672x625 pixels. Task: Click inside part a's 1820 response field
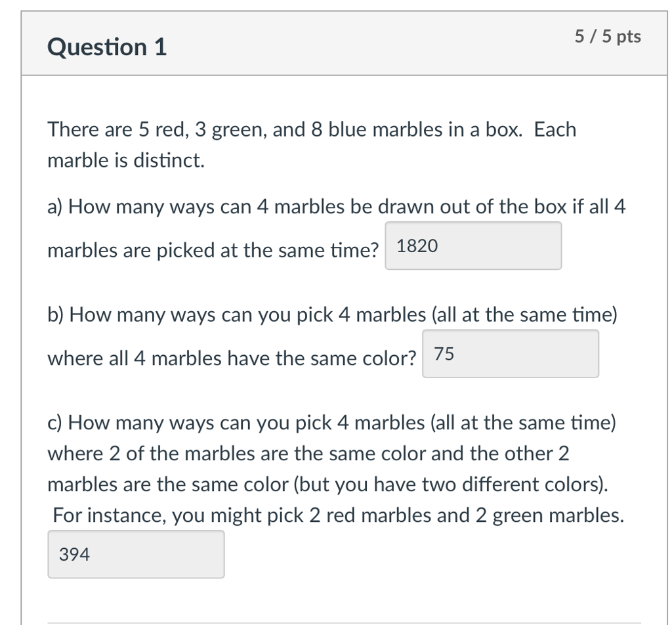472,246
